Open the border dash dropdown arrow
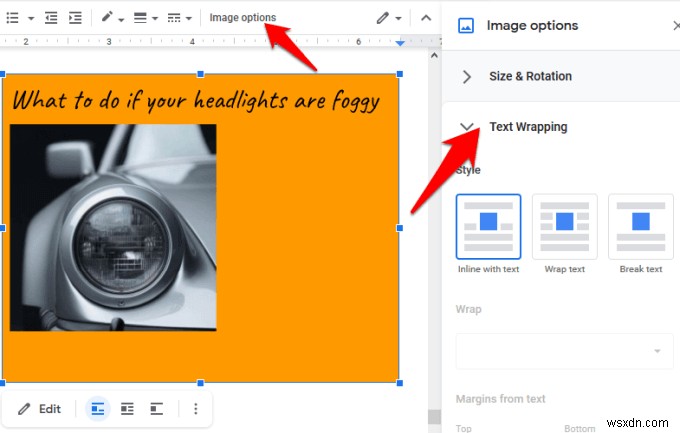The image size is (680, 433). pyautogui.click(x=189, y=18)
